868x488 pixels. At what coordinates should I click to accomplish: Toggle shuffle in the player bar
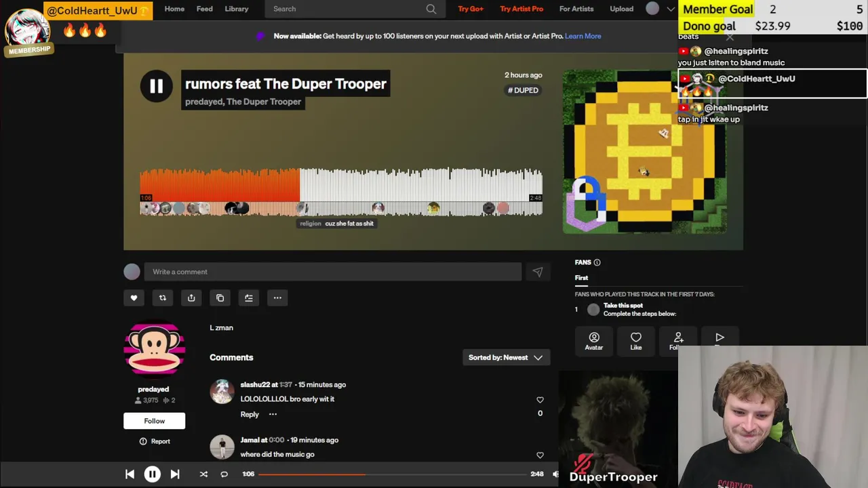pyautogui.click(x=203, y=474)
